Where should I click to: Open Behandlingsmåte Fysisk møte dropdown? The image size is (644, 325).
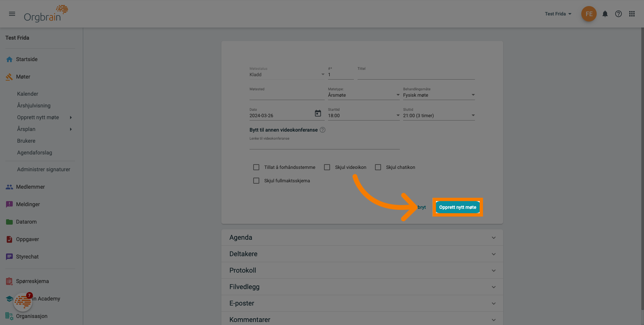439,95
